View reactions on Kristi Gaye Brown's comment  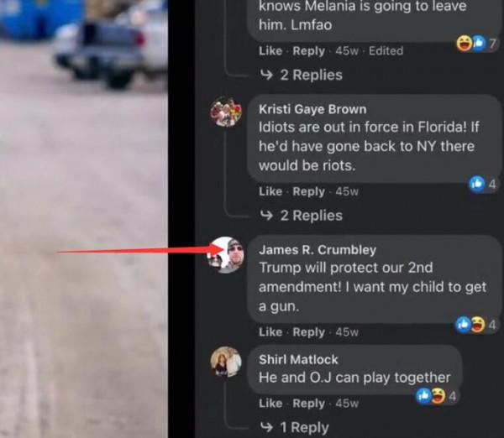point(483,184)
